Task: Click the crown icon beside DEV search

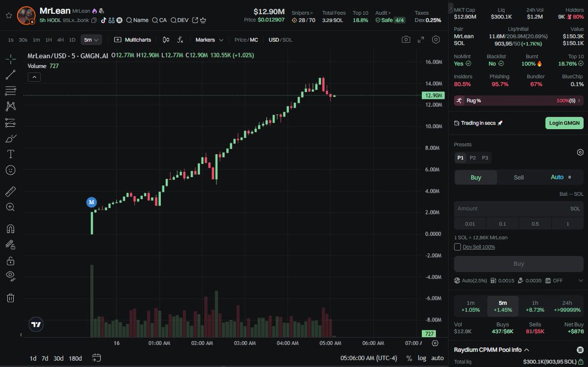Action: (x=202, y=20)
